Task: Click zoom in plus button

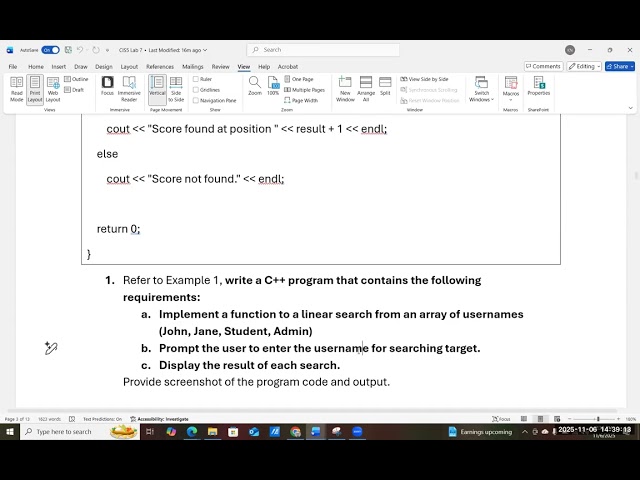Action: click(618, 419)
